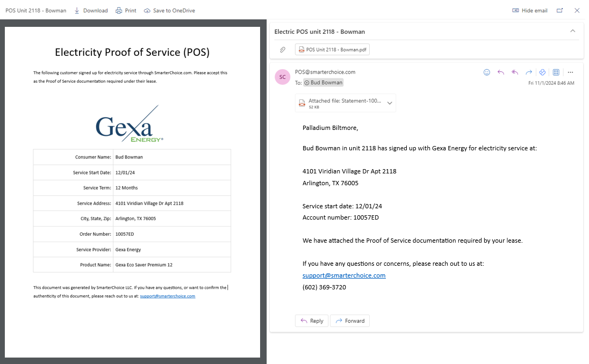Click the Forward arrow icon in message header
This screenshot has width=589, height=364.
(529, 72)
